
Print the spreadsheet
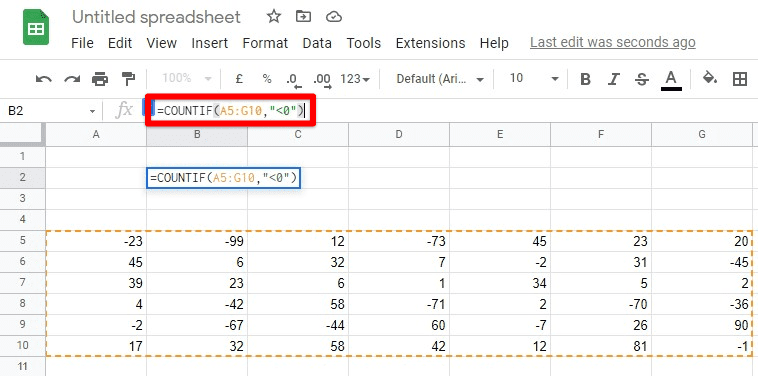click(100, 79)
